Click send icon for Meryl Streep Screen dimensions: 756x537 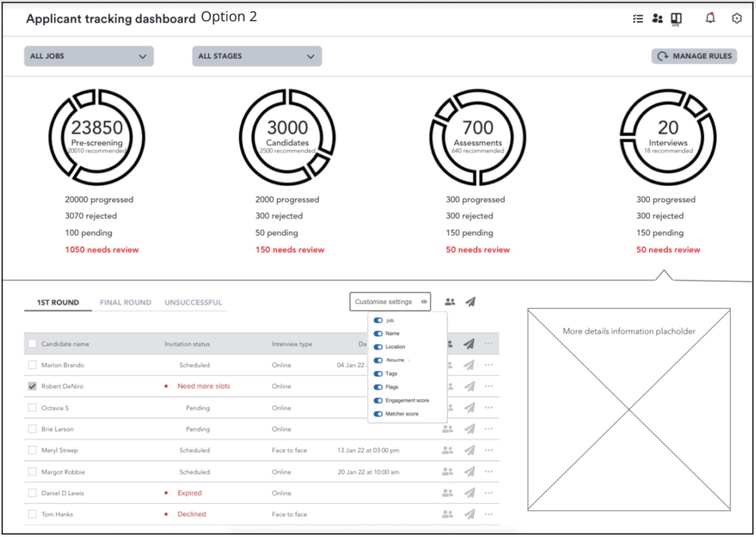469,450
